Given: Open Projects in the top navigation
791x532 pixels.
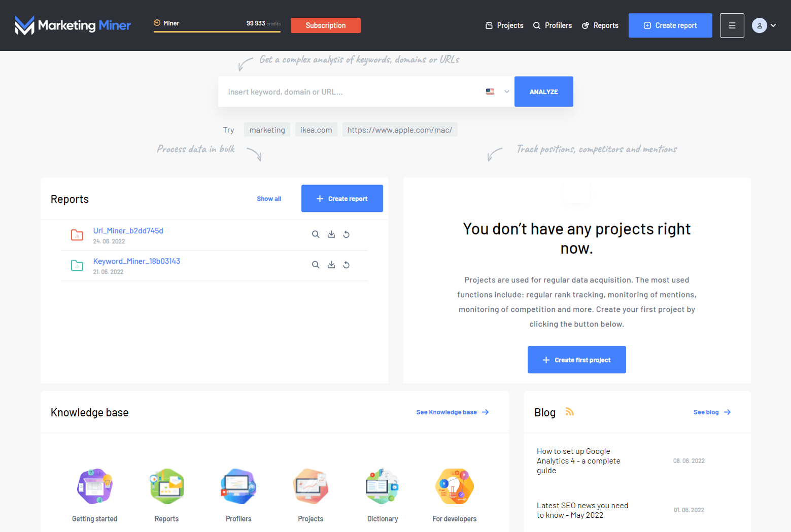Looking at the screenshot, I should pos(504,25).
